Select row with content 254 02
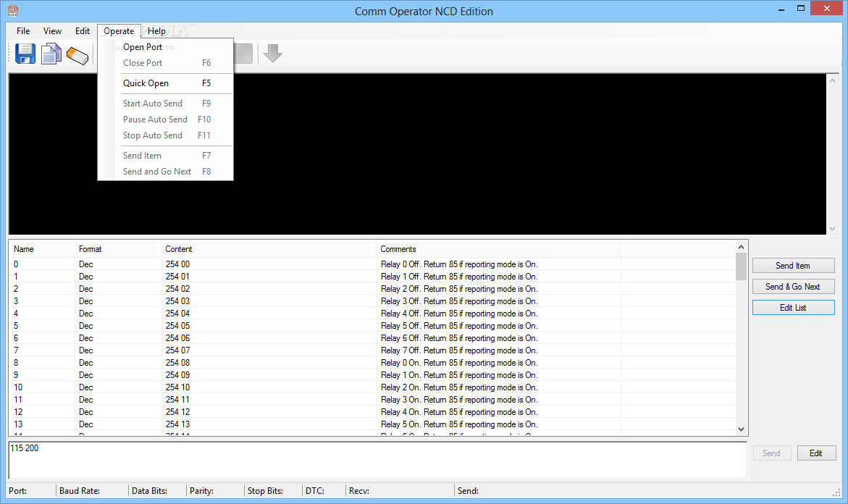This screenshot has height=504, width=848. click(372, 289)
